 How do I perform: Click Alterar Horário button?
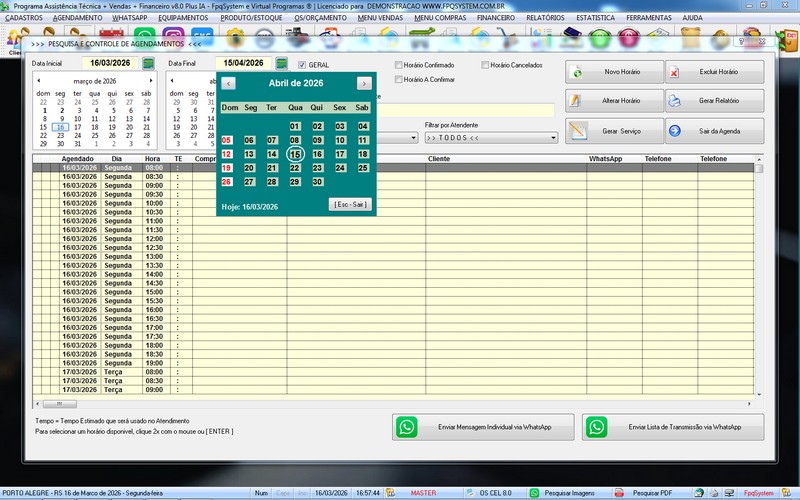pos(611,101)
